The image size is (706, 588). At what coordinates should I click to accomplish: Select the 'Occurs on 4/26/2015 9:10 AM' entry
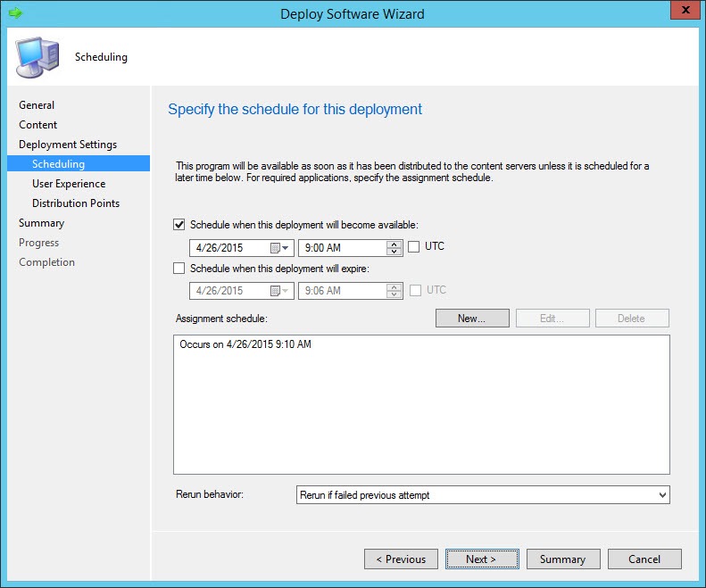coord(245,344)
